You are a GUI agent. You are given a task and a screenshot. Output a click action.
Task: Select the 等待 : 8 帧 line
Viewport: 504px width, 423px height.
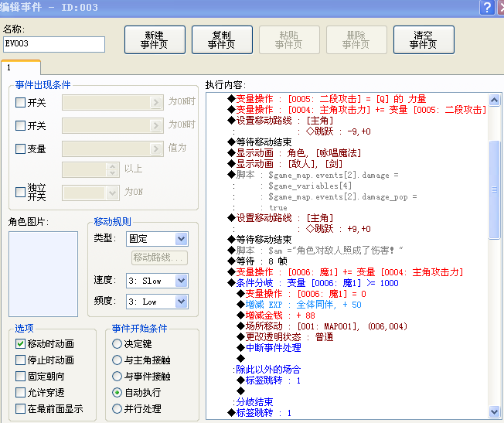257,261
